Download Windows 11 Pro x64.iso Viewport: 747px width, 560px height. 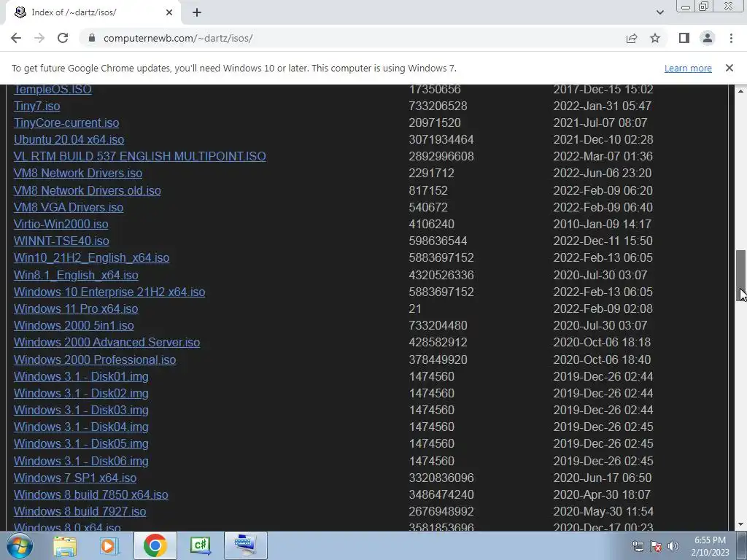(76, 308)
